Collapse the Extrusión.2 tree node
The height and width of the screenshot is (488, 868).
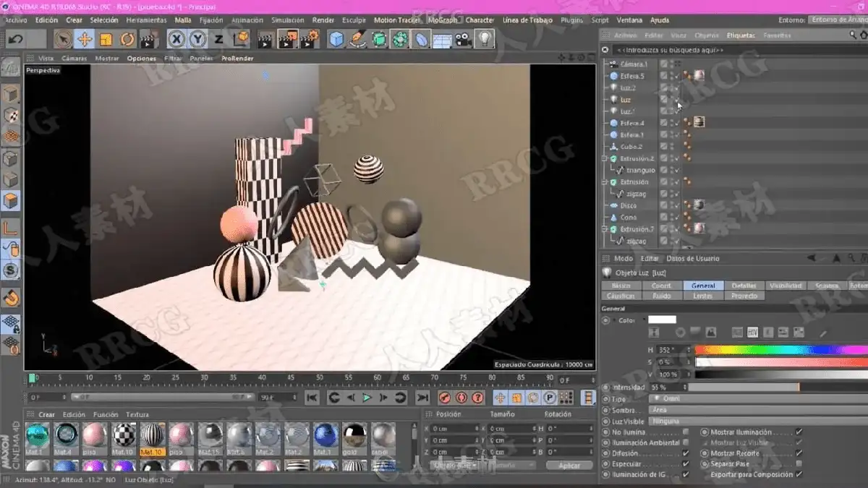(605, 158)
